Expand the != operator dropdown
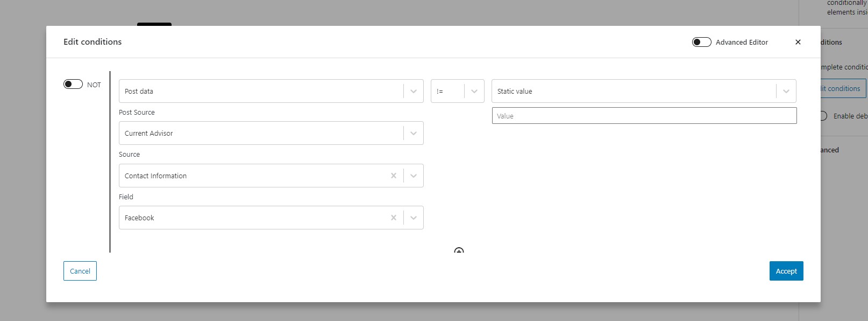 point(474,91)
